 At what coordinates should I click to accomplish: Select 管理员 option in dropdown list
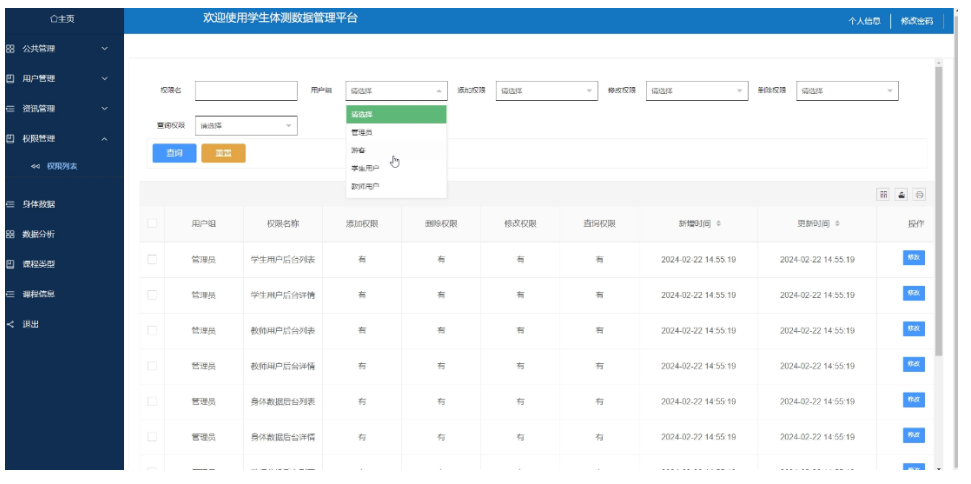pyautogui.click(x=396, y=132)
